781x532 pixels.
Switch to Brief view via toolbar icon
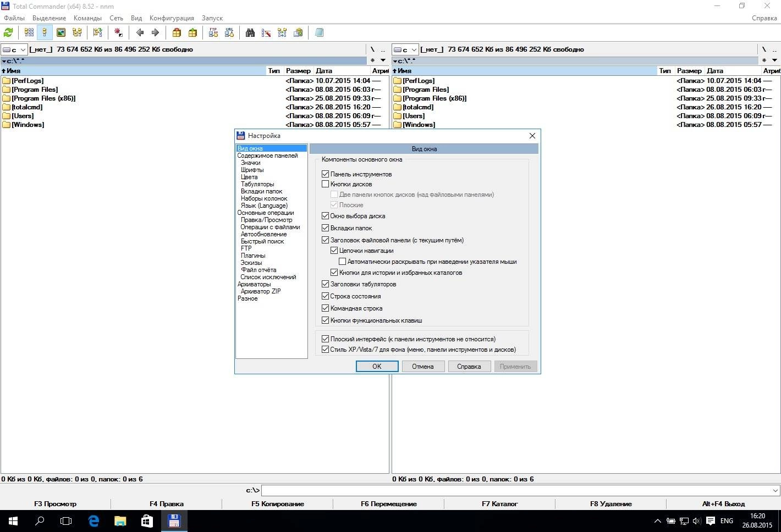coord(29,32)
